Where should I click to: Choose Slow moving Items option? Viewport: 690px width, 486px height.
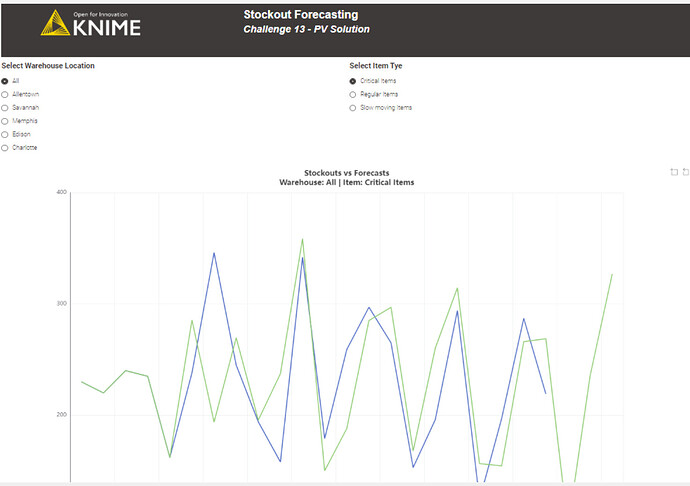tap(353, 107)
